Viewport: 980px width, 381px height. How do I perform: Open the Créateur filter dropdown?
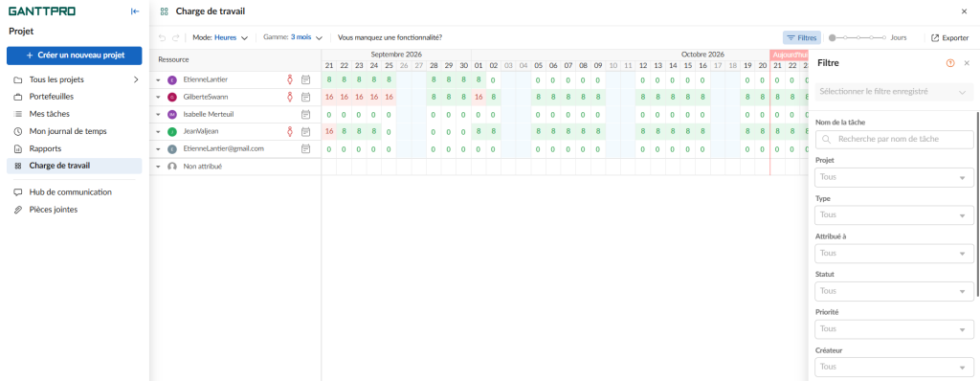point(895,367)
